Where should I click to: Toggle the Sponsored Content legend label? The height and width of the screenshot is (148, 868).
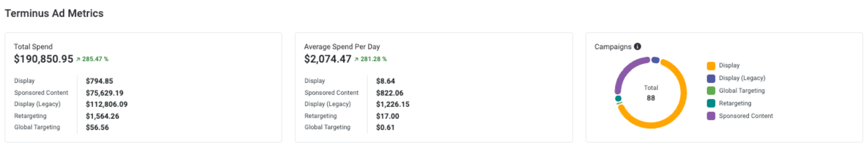click(x=746, y=116)
